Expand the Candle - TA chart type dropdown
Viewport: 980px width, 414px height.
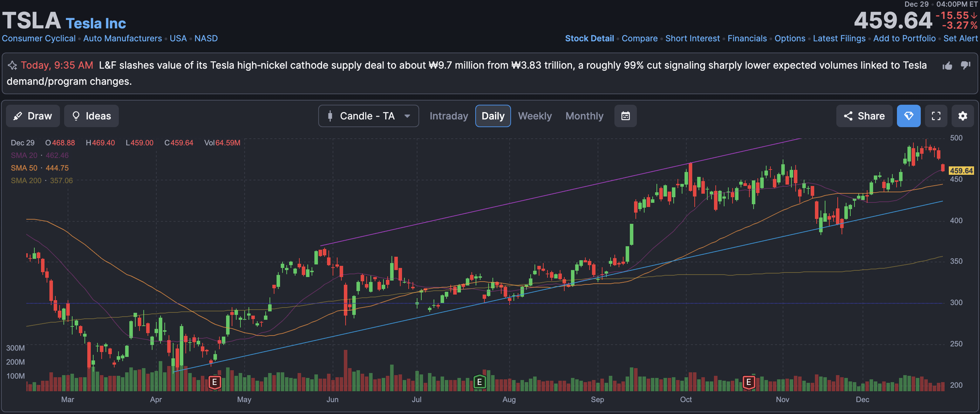click(368, 116)
